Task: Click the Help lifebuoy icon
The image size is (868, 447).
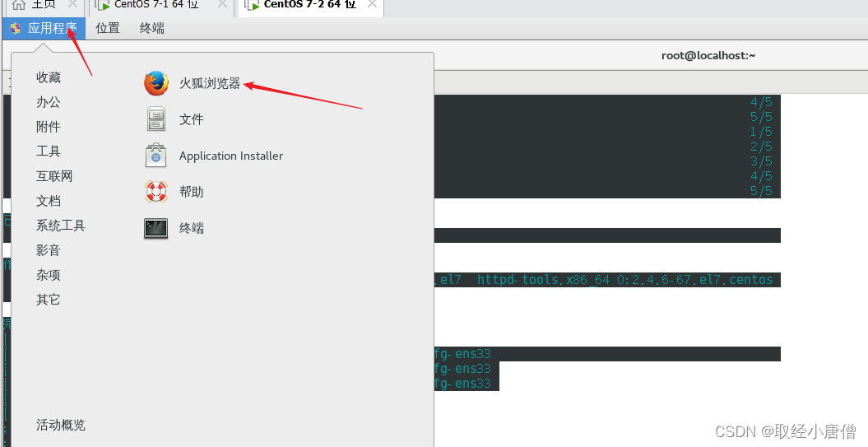Action: point(156,192)
